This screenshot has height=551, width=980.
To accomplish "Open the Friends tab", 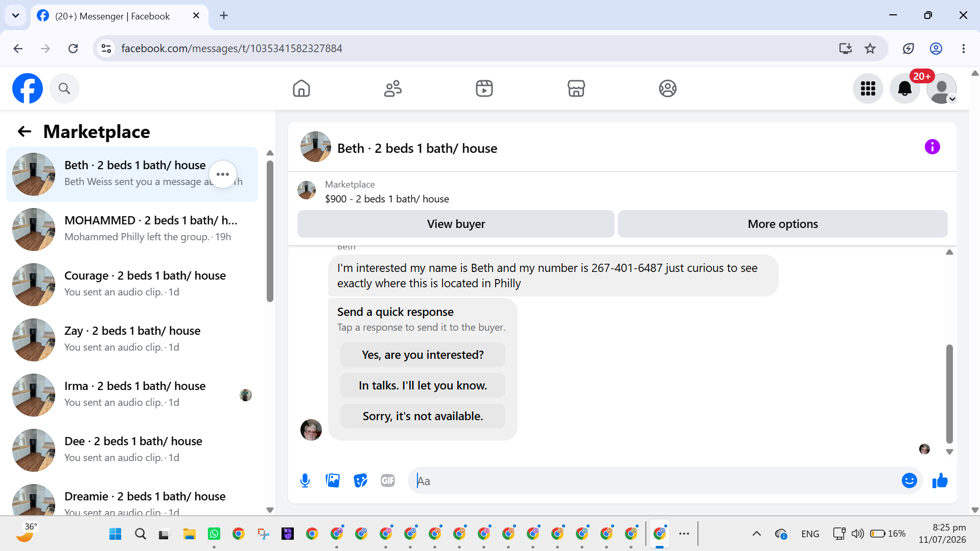I will pyautogui.click(x=393, y=88).
